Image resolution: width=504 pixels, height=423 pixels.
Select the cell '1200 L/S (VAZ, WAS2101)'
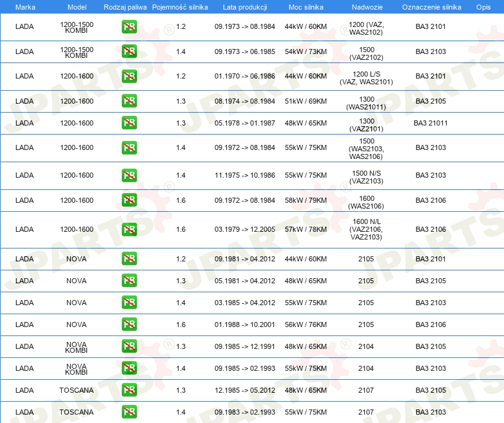tap(366, 78)
